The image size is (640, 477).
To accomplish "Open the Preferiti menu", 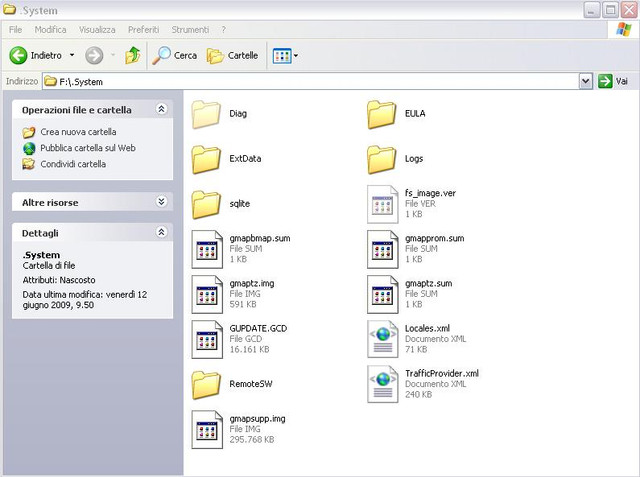I will (143, 29).
